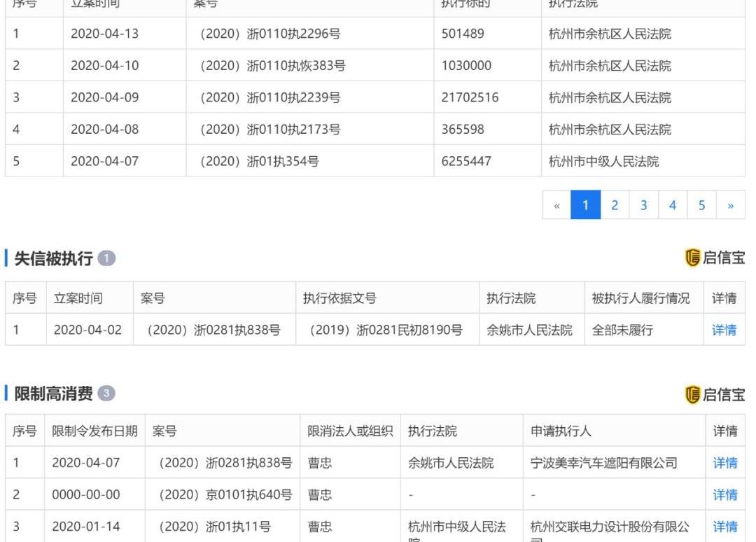Click execution amount 6255447
This screenshot has height=542, width=756.
(466, 161)
